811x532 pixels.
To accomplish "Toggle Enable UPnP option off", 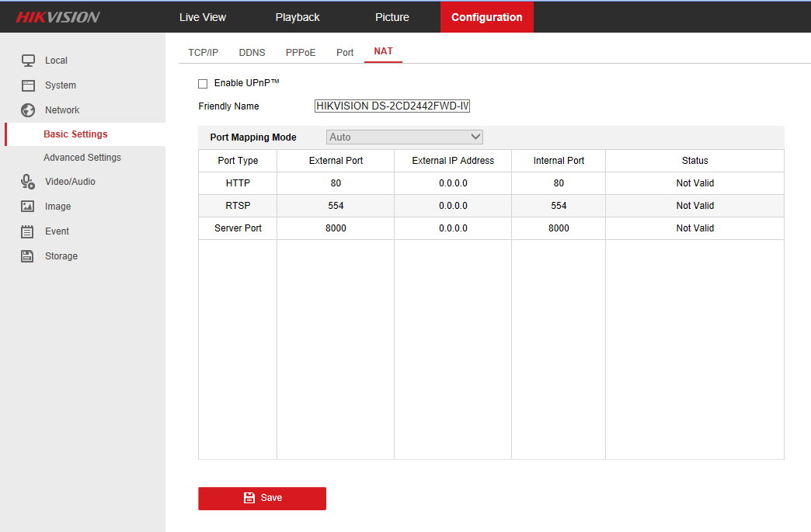I will (203, 83).
